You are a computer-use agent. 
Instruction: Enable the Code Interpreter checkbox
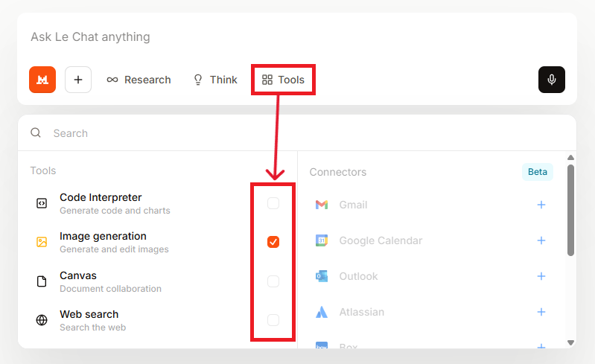click(x=273, y=203)
